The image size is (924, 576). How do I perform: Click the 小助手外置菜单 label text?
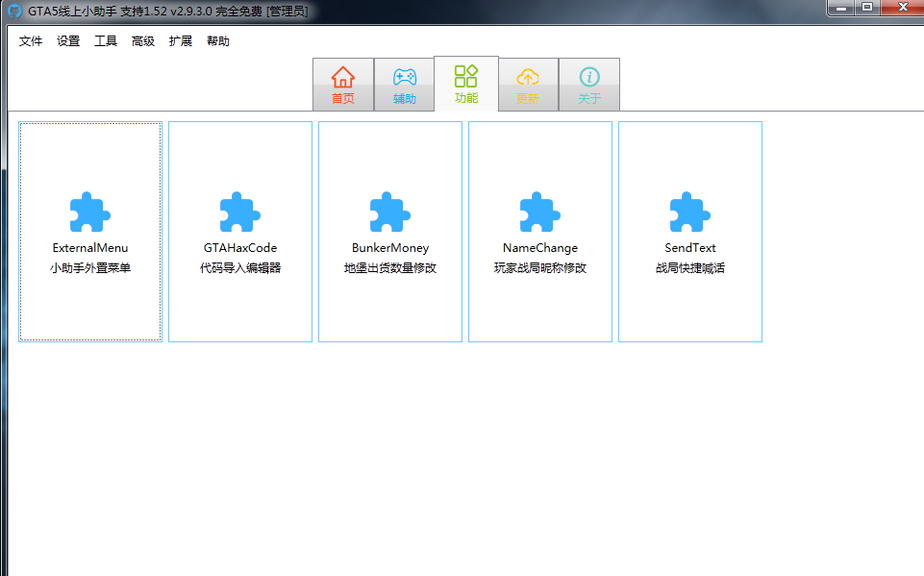pyautogui.click(x=90, y=268)
